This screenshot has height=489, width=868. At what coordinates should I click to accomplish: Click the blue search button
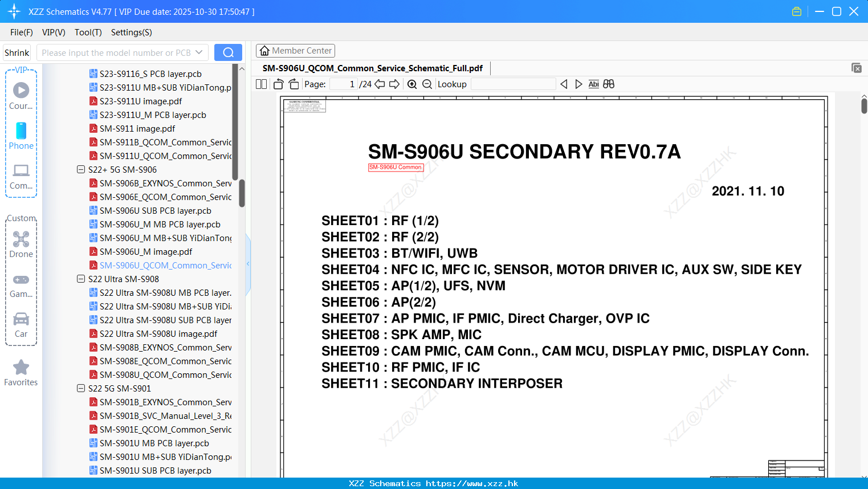(x=228, y=52)
